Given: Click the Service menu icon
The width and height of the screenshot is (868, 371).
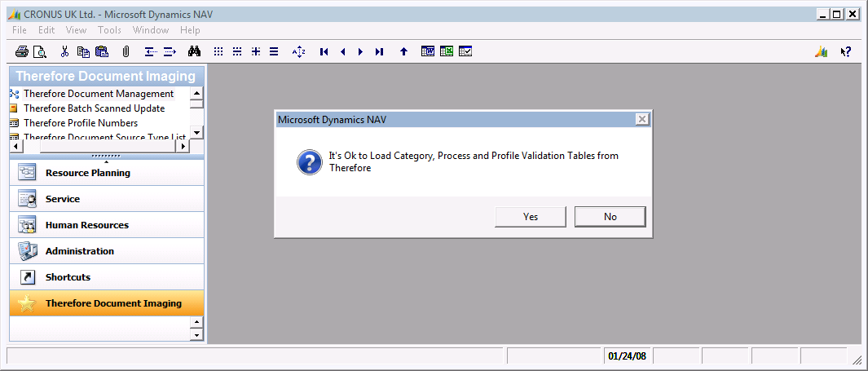Looking at the screenshot, I should [27, 199].
